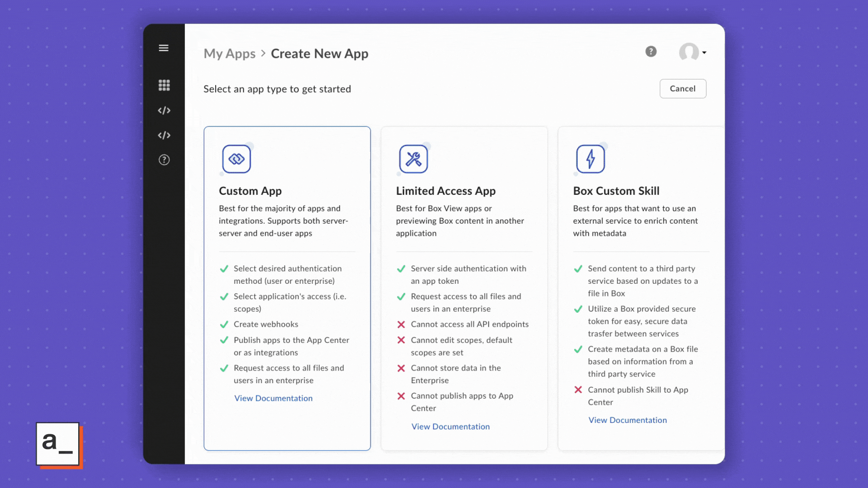The image size is (868, 488).
Task: Click 'Select desired authentication method' feature
Action: pos(288,275)
